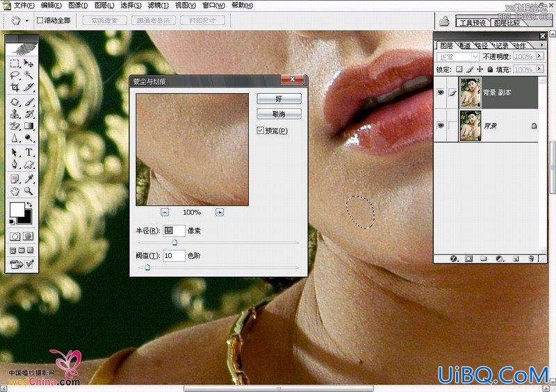Select the Clone Stamp tool
Viewport: 556px width, 392px height.
15,114
